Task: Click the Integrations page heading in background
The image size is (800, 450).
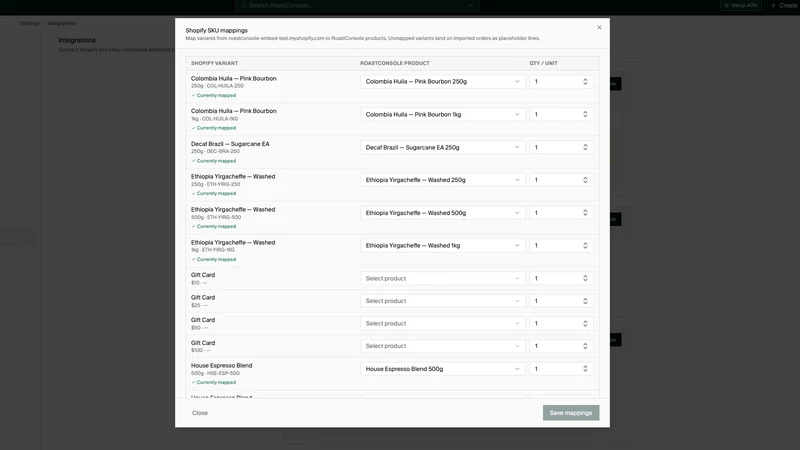Action: click(77, 40)
